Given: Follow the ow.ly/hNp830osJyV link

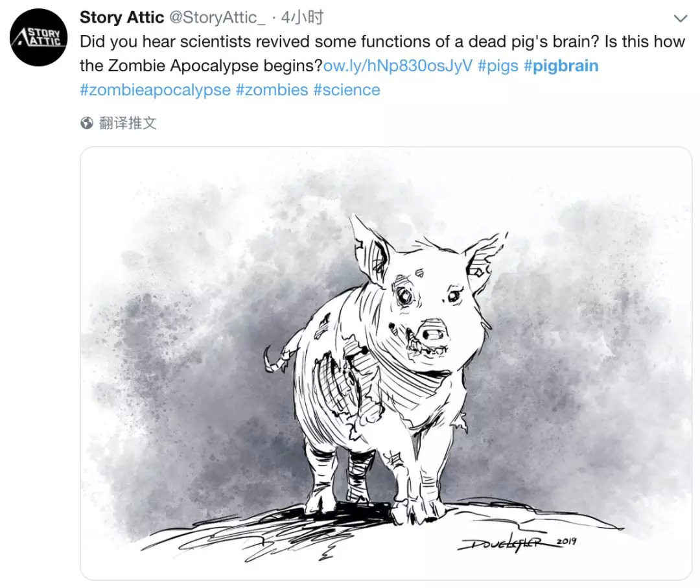Looking at the screenshot, I should point(397,65).
